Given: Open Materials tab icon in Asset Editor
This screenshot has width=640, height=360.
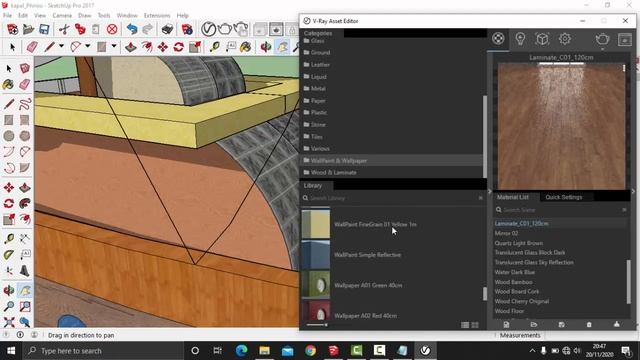Looking at the screenshot, I should pyautogui.click(x=498, y=39).
